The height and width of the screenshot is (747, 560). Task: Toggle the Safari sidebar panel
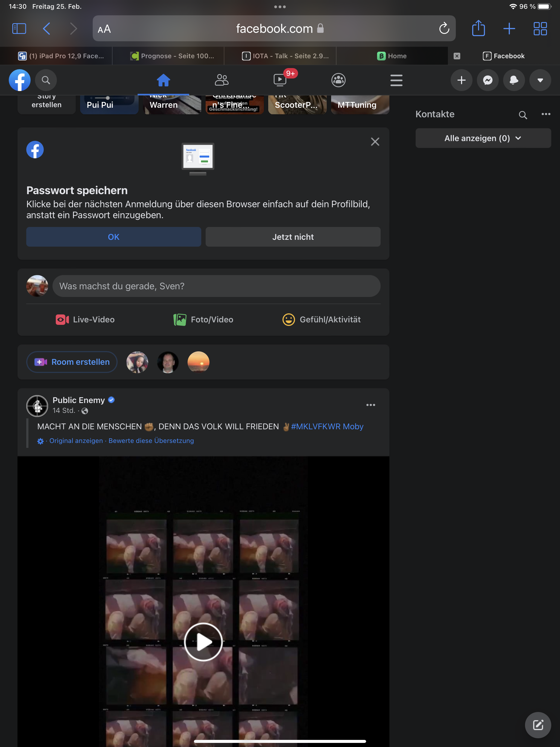coord(19,29)
